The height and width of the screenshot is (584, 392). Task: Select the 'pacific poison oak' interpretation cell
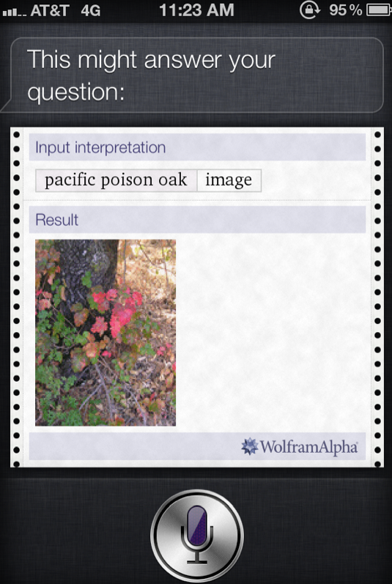(x=117, y=181)
